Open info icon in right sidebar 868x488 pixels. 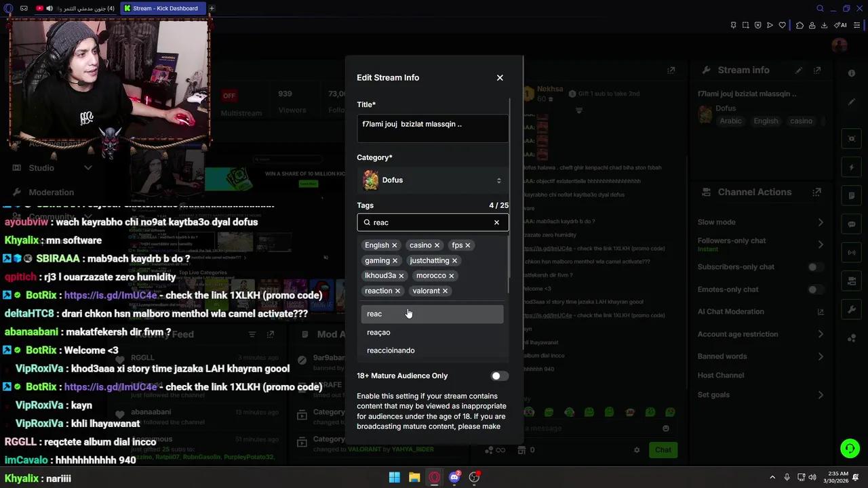click(x=852, y=73)
